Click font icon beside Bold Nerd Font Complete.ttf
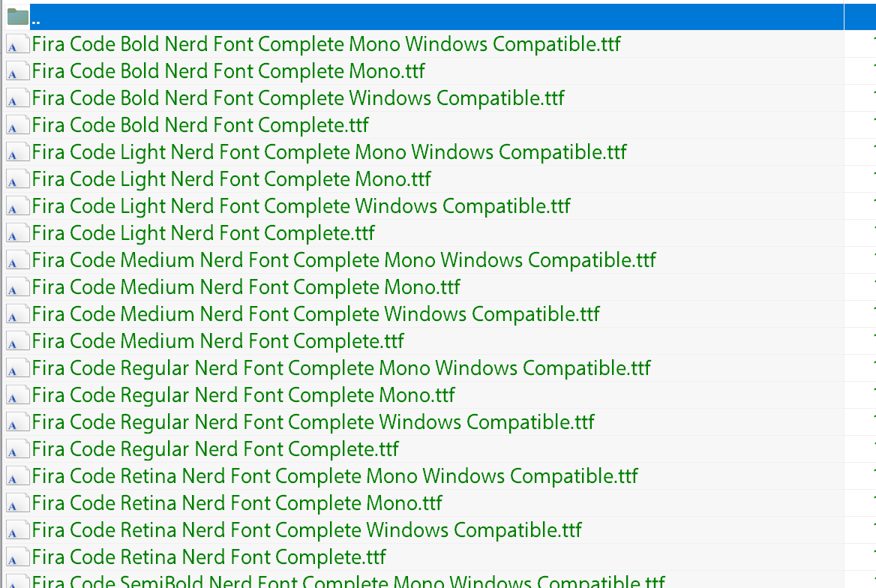This screenshot has width=876, height=588. pos(17,125)
